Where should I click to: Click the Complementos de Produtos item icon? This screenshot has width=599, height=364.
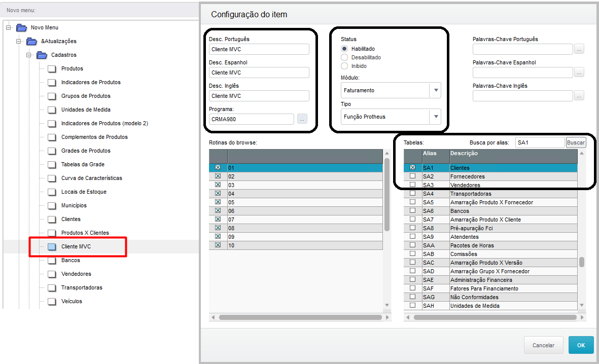pyautogui.click(x=52, y=137)
